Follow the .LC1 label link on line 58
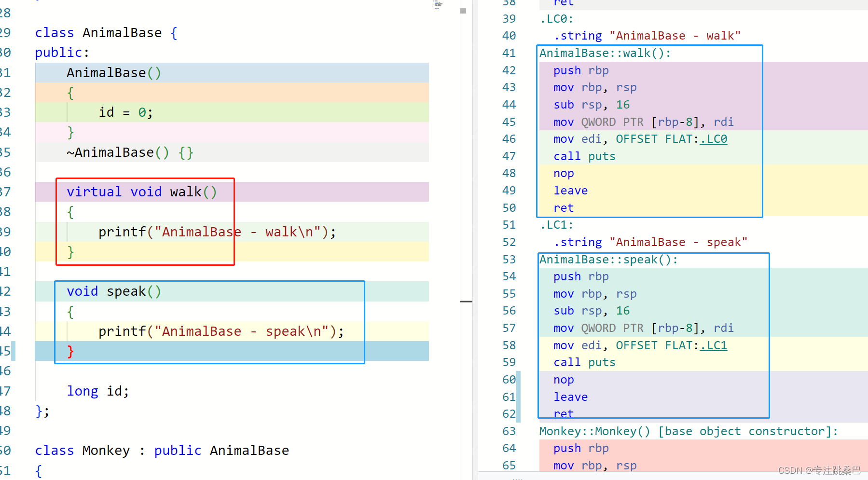The height and width of the screenshot is (480, 868). click(x=714, y=345)
